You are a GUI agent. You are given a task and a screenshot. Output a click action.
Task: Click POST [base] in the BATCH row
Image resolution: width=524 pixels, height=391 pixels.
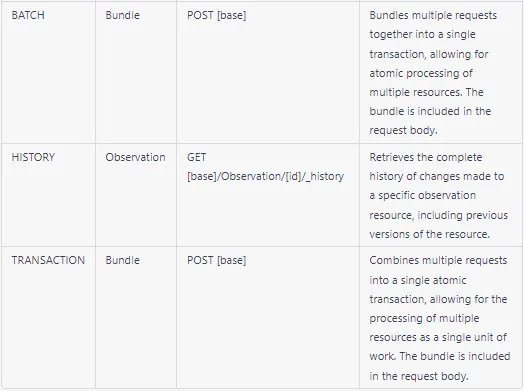click(x=217, y=15)
